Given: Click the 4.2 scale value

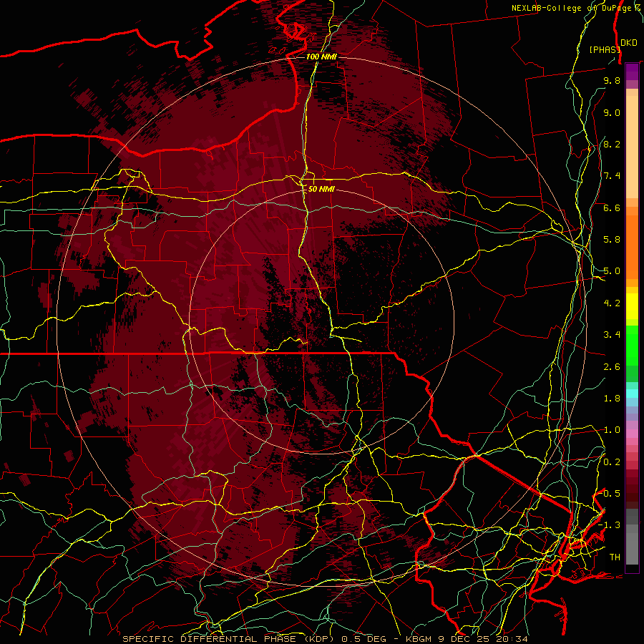Looking at the screenshot, I should click(x=612, y=303).
